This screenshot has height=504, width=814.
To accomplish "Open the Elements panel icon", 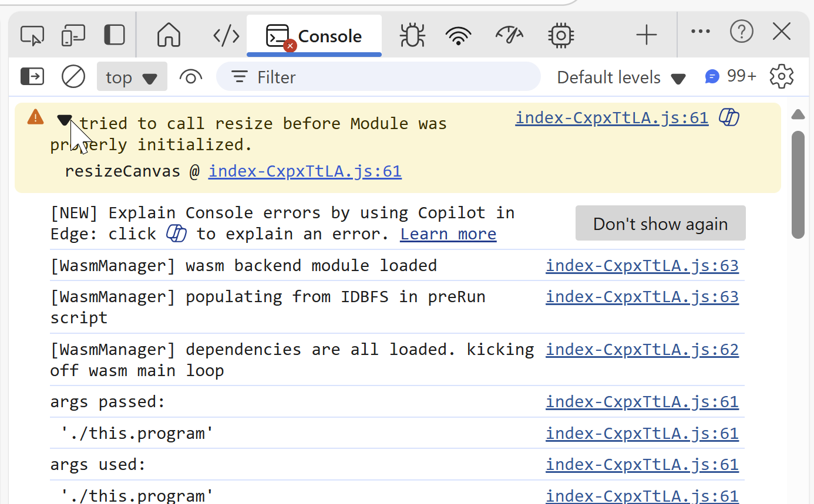I will [226, 36].
